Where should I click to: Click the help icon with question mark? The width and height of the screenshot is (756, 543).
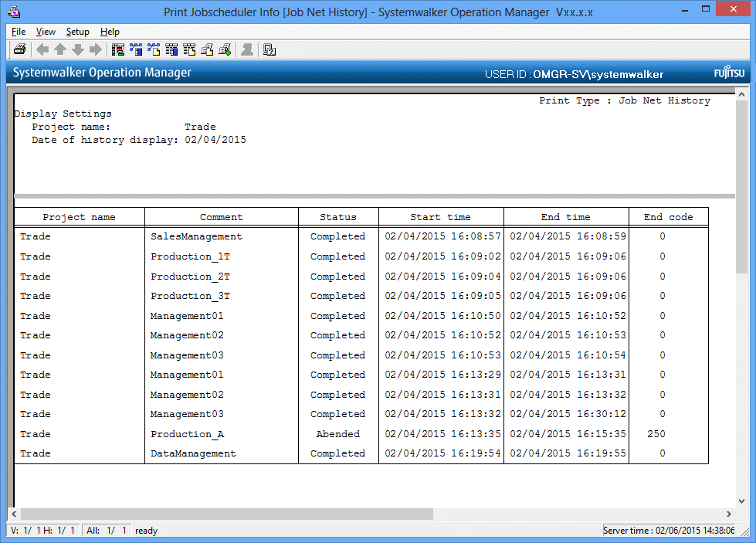click(270, 50)
